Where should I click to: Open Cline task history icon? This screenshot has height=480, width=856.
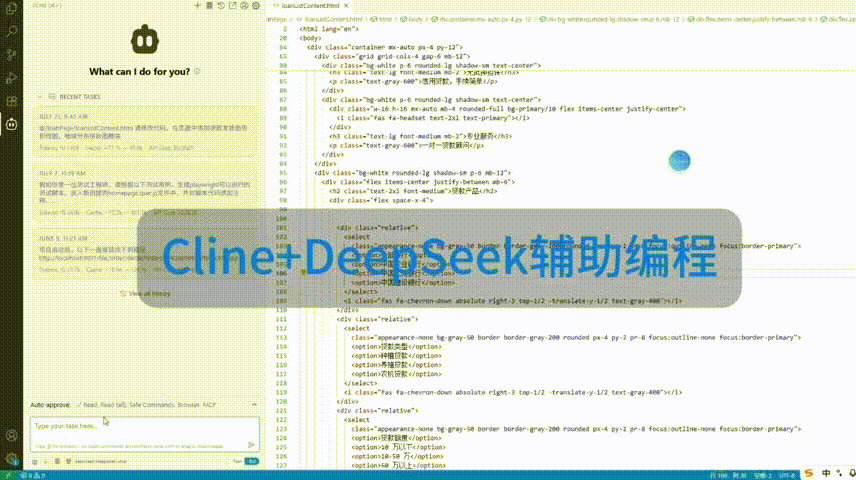[x=221, y=5]
